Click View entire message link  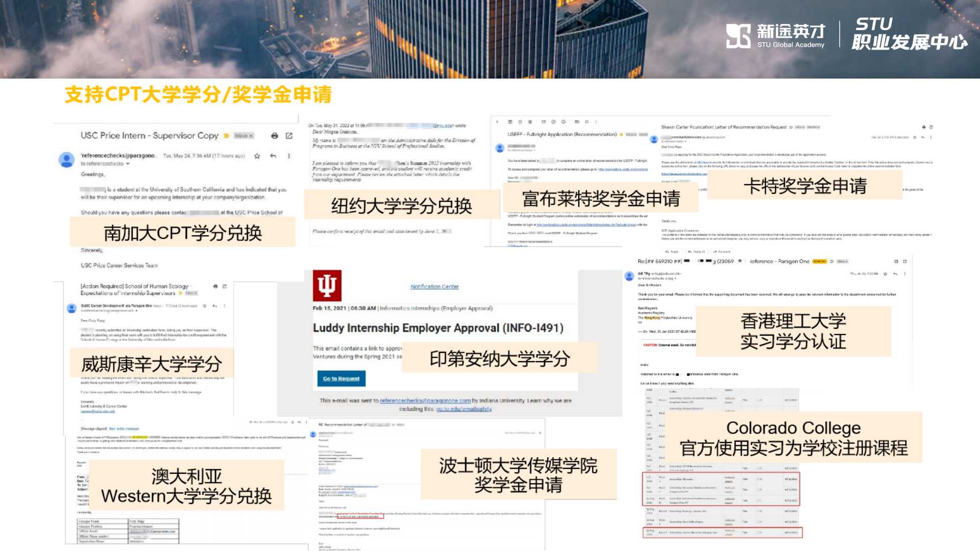tap(124, 429)
